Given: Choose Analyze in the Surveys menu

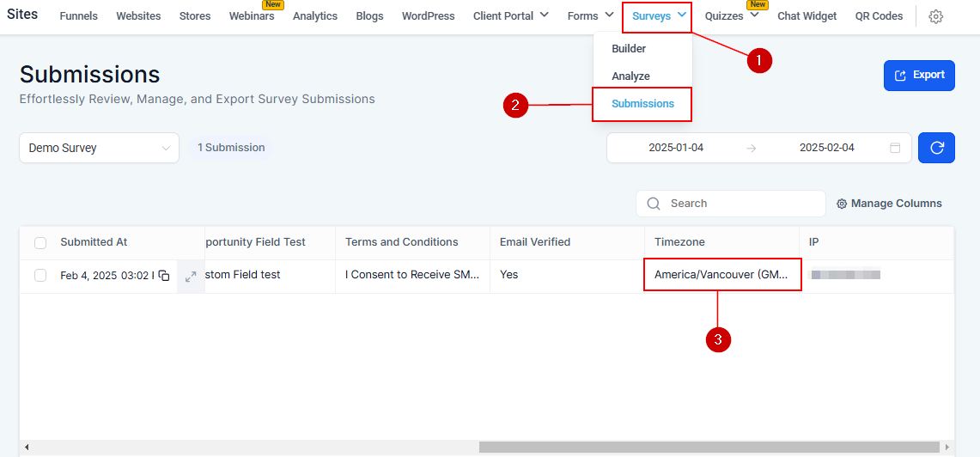Looking at the screenshot, I should (x=630, y=76).
